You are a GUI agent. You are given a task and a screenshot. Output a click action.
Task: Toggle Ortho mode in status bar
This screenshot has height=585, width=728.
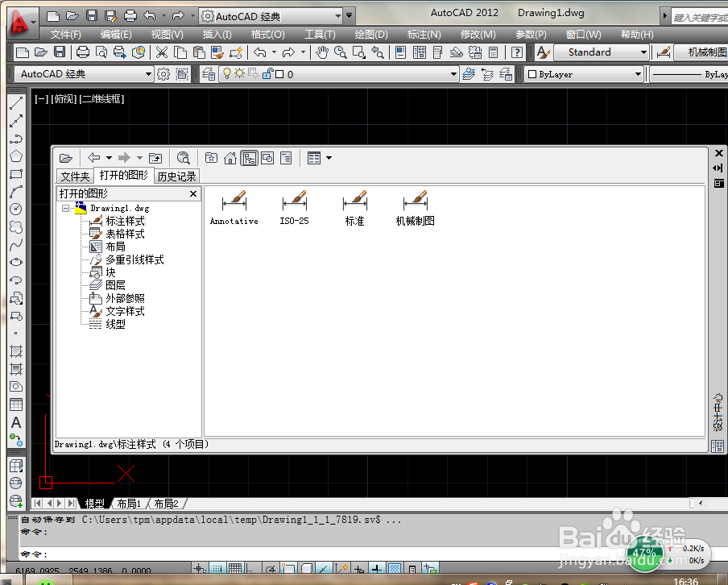coord(250,568)
